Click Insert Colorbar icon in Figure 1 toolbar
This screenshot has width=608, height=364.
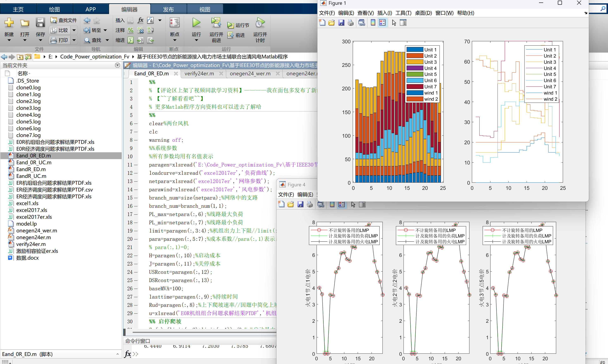coord(373,23)
